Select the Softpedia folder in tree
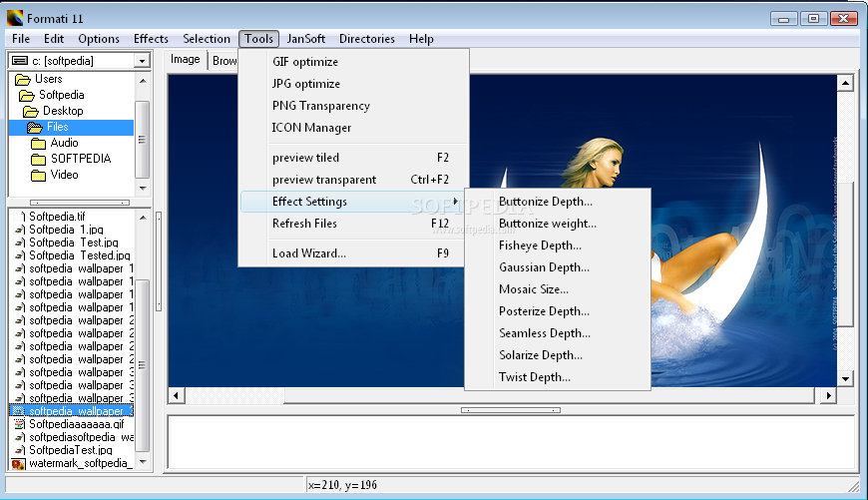Viewport: 868px width, 500px height. click(62, 95)
